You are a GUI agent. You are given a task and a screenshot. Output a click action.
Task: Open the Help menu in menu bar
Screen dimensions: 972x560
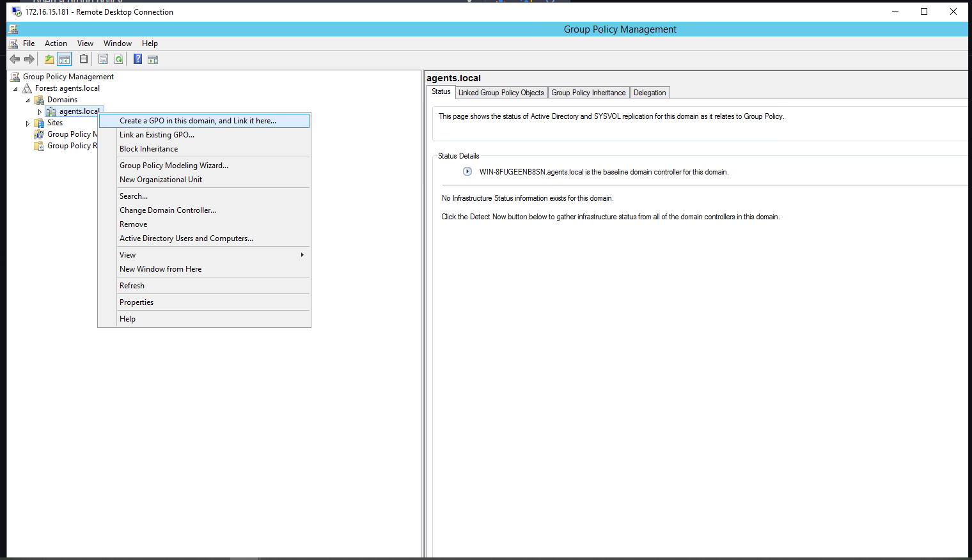(150, 43)
